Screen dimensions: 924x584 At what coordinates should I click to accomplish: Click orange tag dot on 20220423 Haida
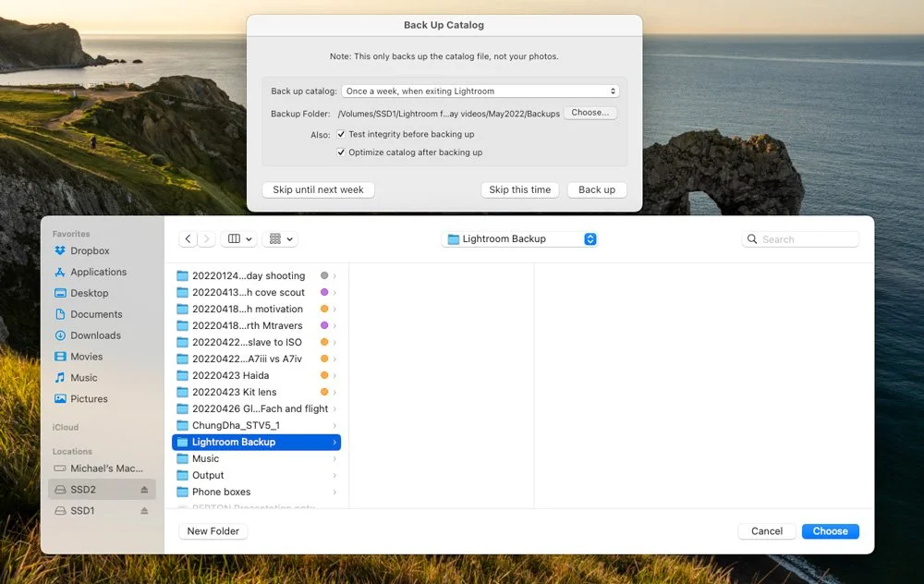[324, 375]
